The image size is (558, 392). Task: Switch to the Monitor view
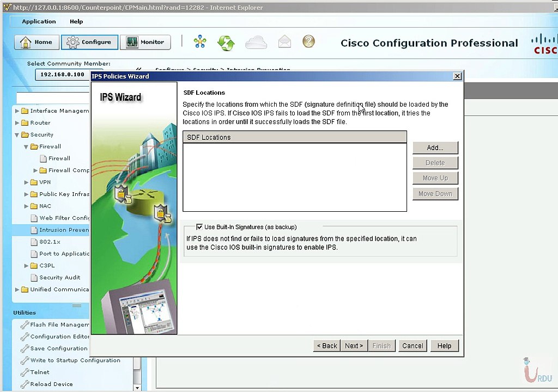tap(145, 42)
